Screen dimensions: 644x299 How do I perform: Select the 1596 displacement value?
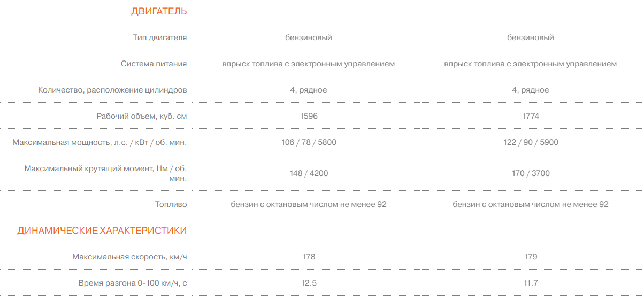tap(309, 116)
